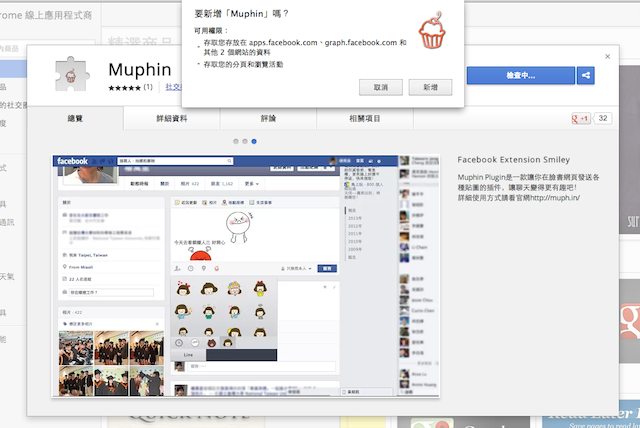Click the blue 檢查中... button
Image resolution: width=640 pixels, height=428 pixels.
520,75
